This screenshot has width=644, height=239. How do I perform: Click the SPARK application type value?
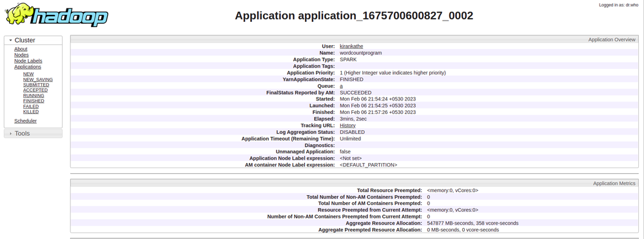coord(348,59)
